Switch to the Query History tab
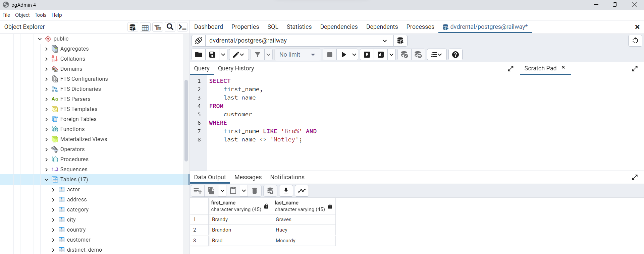The width and height of the screenshot is (644, 254). tap(236, 68)
